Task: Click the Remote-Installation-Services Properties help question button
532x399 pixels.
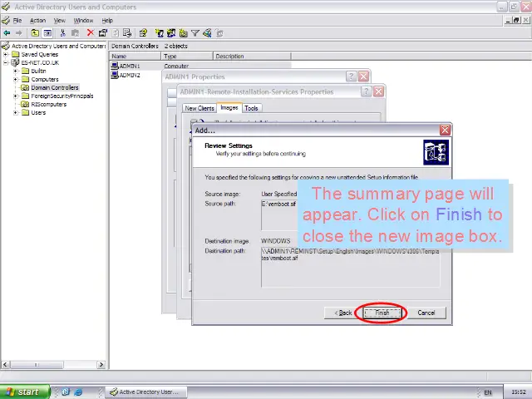Action: pyautogui.click(x=366, y=91)
